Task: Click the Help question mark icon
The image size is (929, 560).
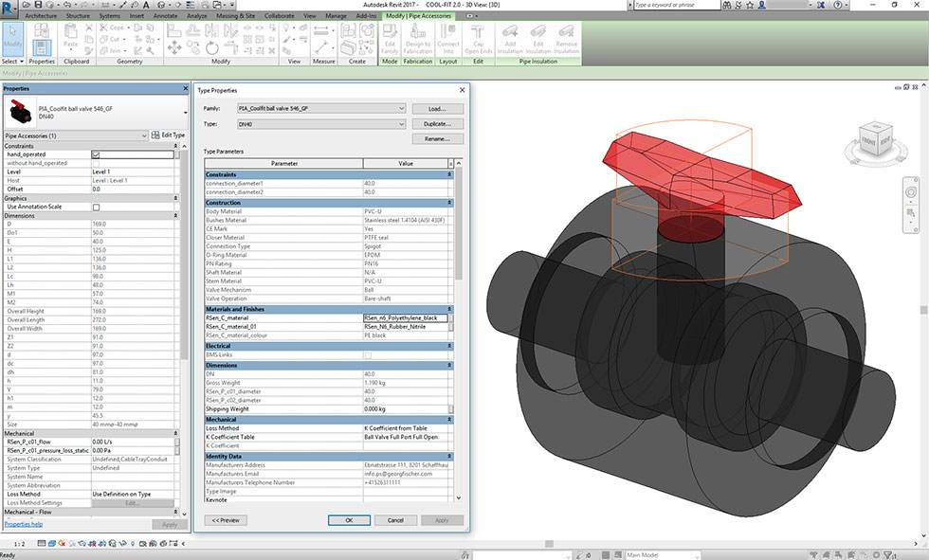Action: (x=837, y=5)
